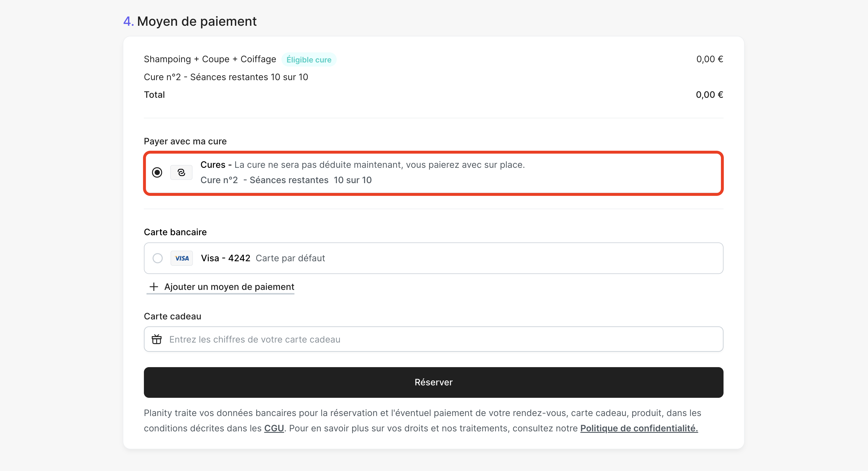Click the Cures swirl logo icon
Image resolution: width=868 pixels, height=471 pixels.
pos(181,172)
